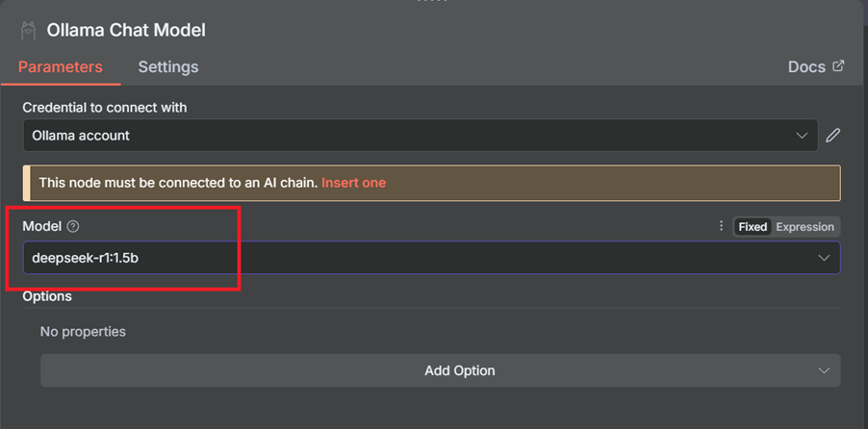Viewport: 868px width, 429px height.
Task: Switch to the Parameters tab
Action: point(61,67)
